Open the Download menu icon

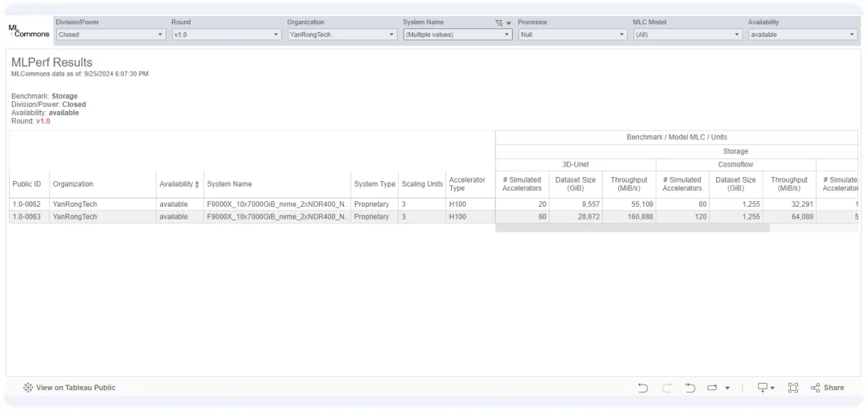pos(766,388)
